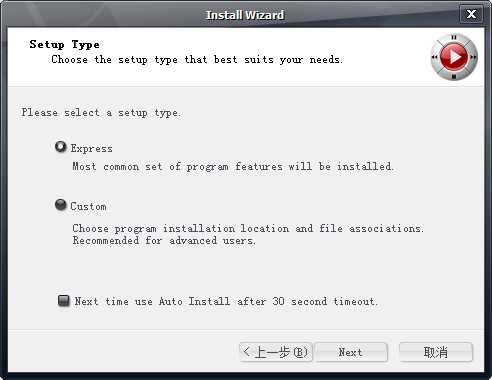Click the 'Please select a setup type' text
This screenshot has height=380, width=492.
click(101, 113)
